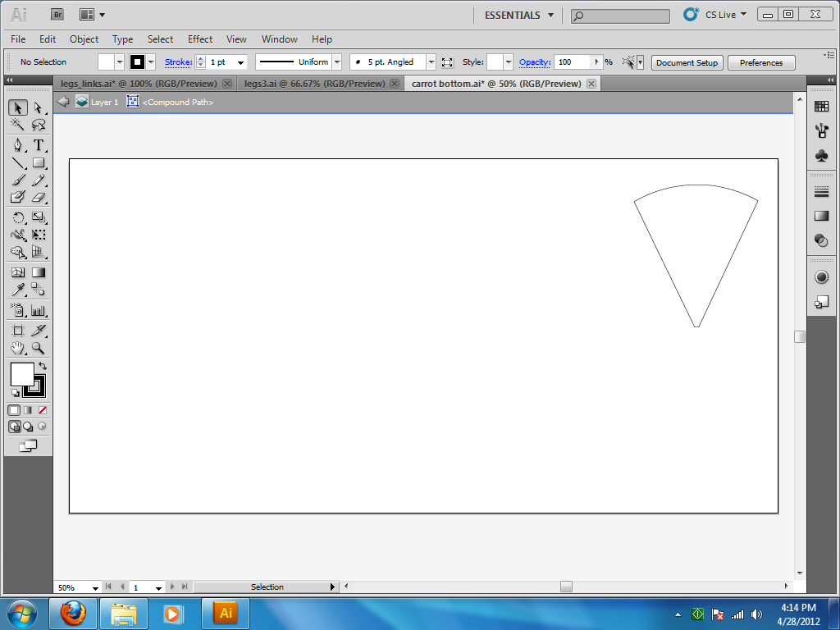Open the Effect menu
Screen dimensions: 840x630
point(200,39)
